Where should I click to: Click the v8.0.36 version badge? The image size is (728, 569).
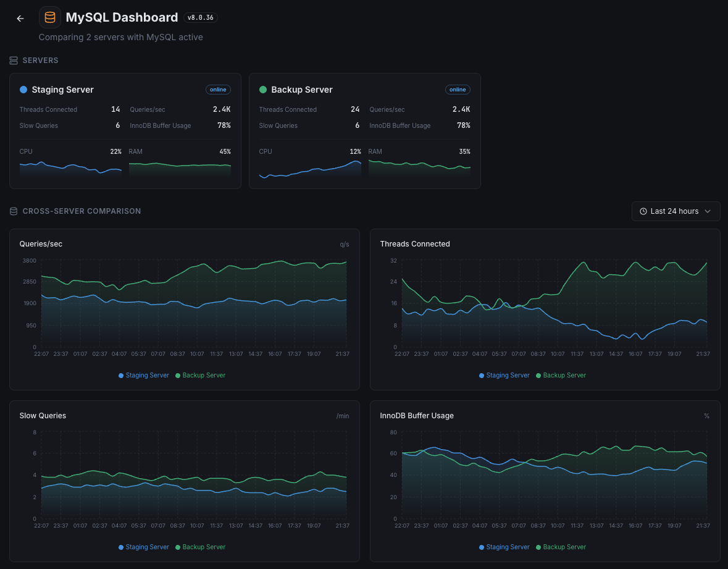pyautogui.click(x=200, y=17)
